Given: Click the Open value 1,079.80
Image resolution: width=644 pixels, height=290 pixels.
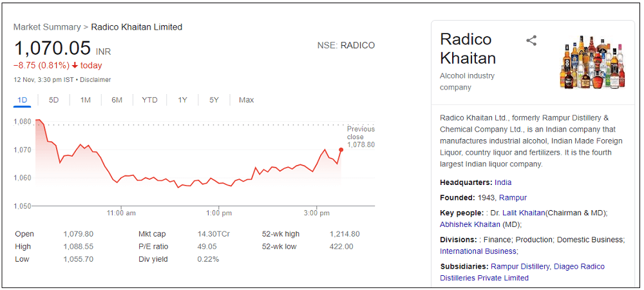Looking at the screenshot, I should click(78, 234).
